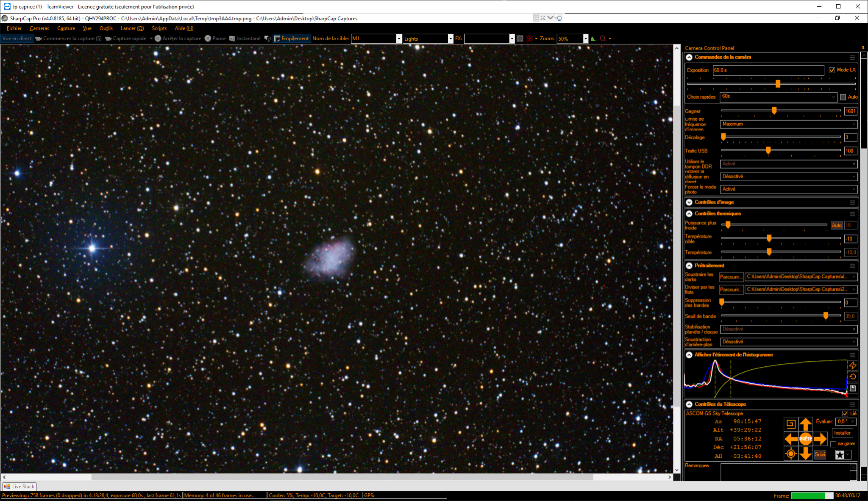Screen dimensions: 868x501
Task: Click the telescope crosshair target icon
Action: (791, 454)
